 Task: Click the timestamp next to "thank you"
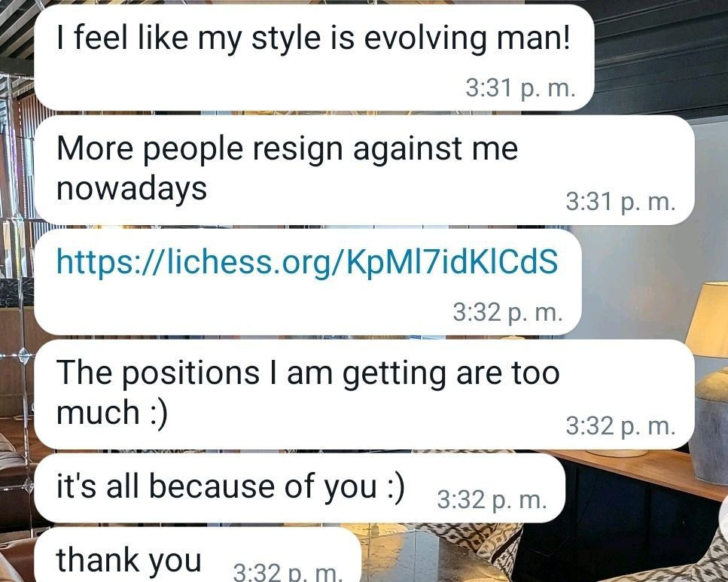288,572
